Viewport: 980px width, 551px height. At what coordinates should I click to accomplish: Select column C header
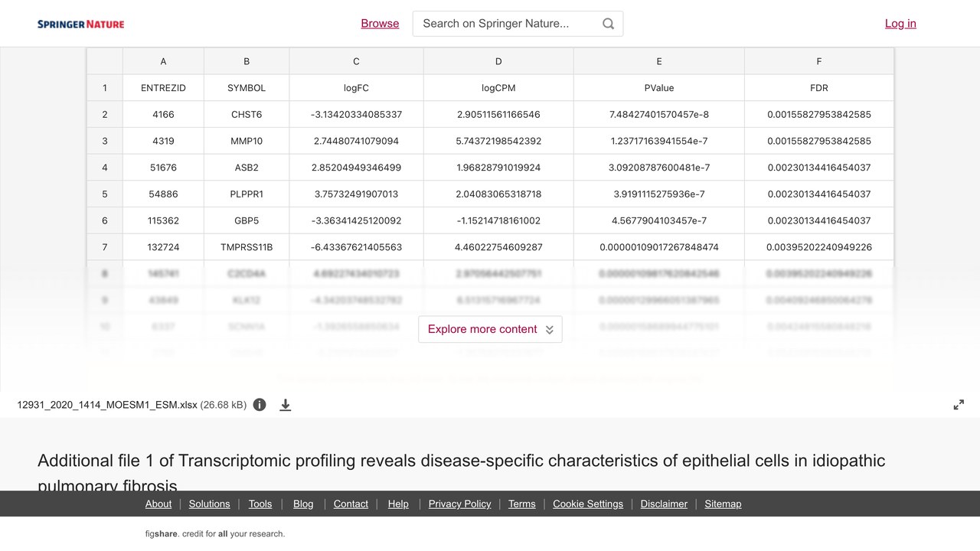pos(356,61)
